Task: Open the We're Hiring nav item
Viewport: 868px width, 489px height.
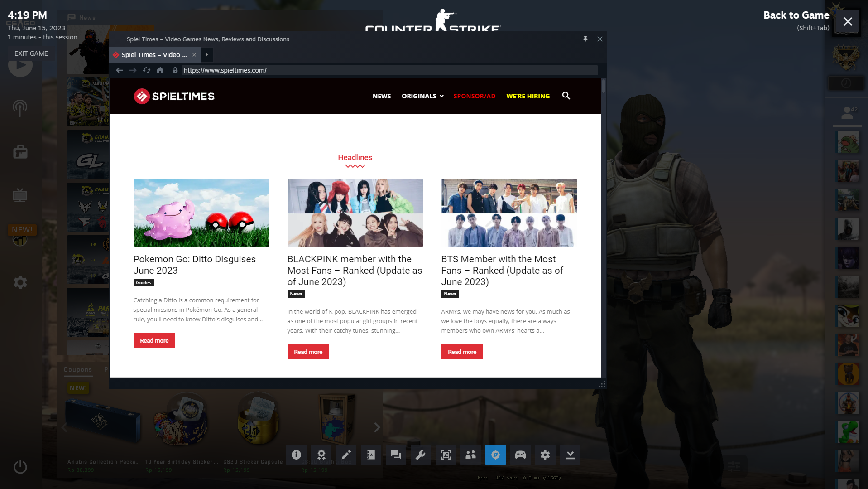Action: (x=528, y=96)
